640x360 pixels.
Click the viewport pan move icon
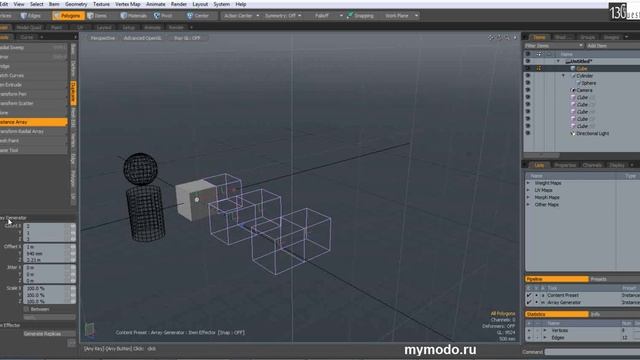pyautogui.click(x=491, y=38)
